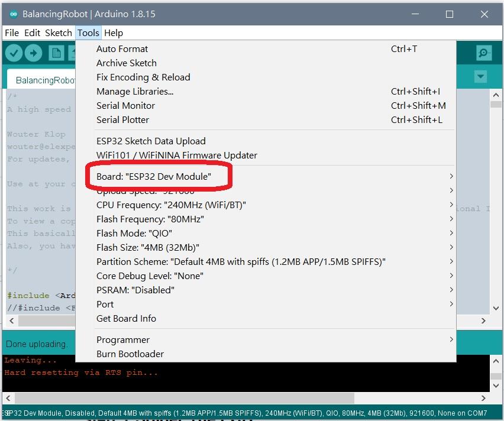504x421 pixels.
Task: Switch to BalancingRobot sketch tab
Action: click(x=42, y=80)
